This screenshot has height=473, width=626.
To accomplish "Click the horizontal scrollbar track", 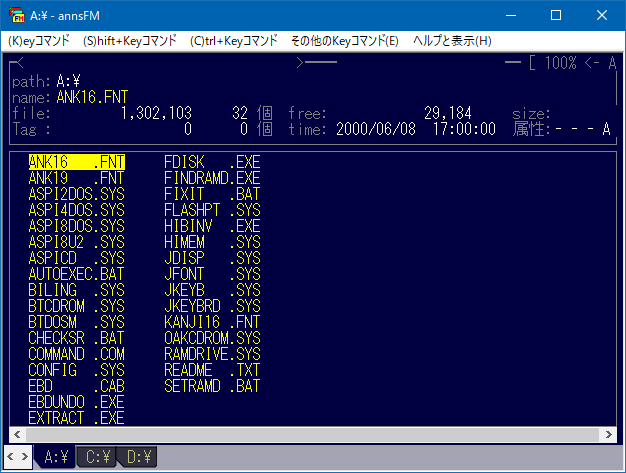I will point(313,434).
